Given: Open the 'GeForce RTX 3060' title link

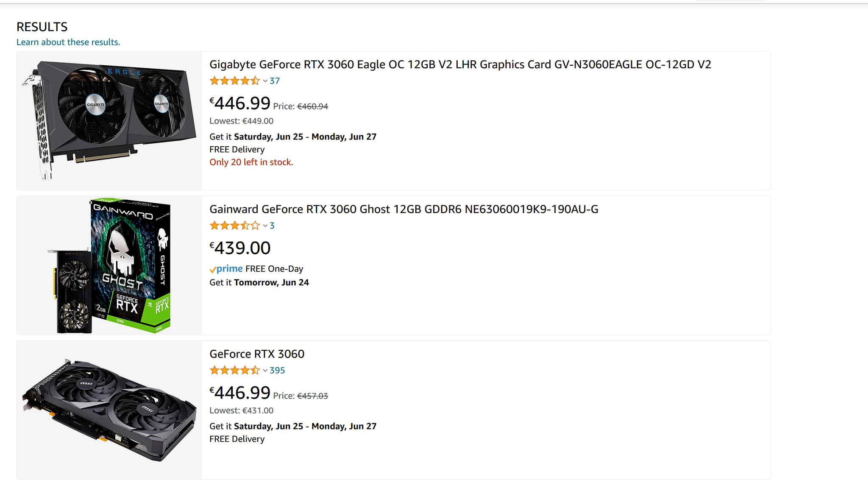Looking at the screenshot, I should (x=257, y=354).
